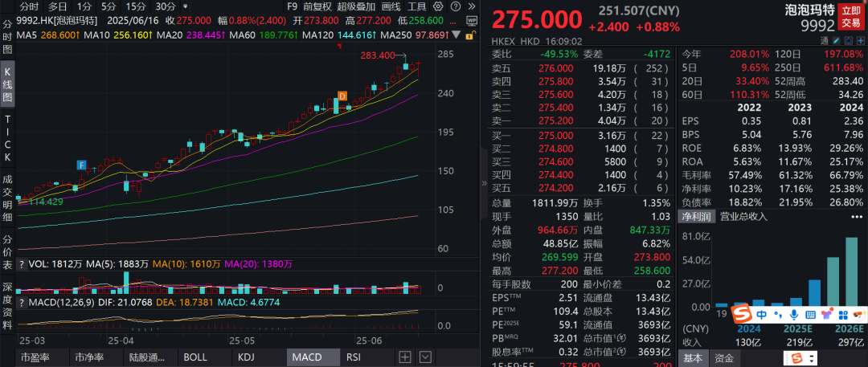868x367 pixels.
Task: Click the 立即交易 trade button
Action: click(x=851, y=17)
